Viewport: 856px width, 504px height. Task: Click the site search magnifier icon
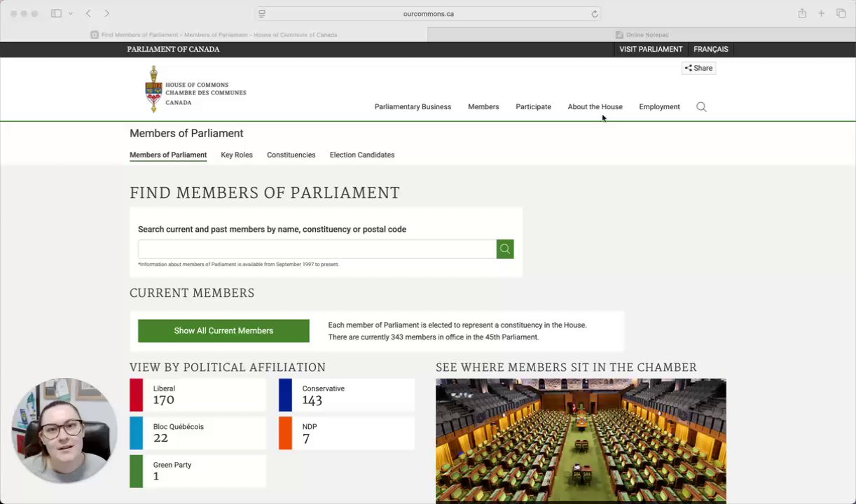click(701, 106)
